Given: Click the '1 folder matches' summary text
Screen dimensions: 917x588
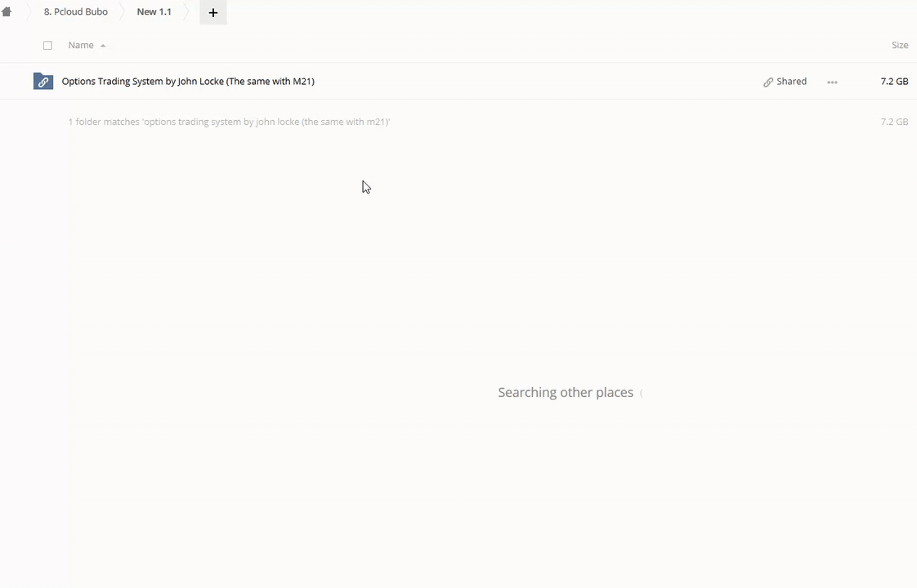Looking at the screenshot, I should pos(229,122).
